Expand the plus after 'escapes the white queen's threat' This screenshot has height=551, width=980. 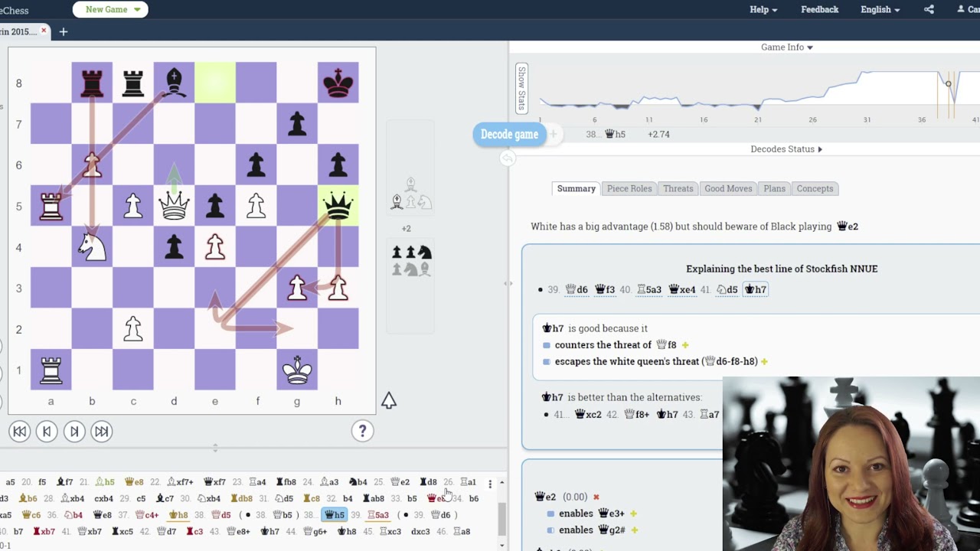[x=764, y=361]
